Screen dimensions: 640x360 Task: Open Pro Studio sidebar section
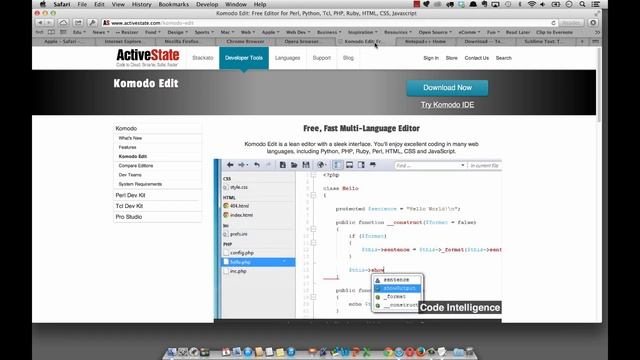(x=129, y=217)
